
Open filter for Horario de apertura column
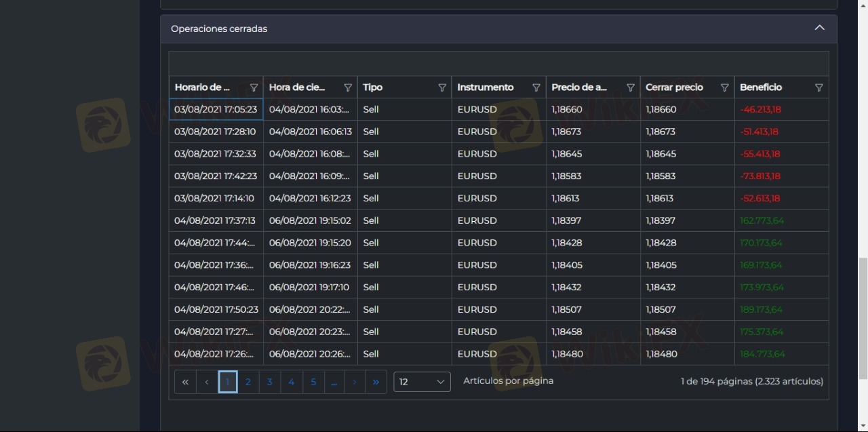click(x=254, y=87)
